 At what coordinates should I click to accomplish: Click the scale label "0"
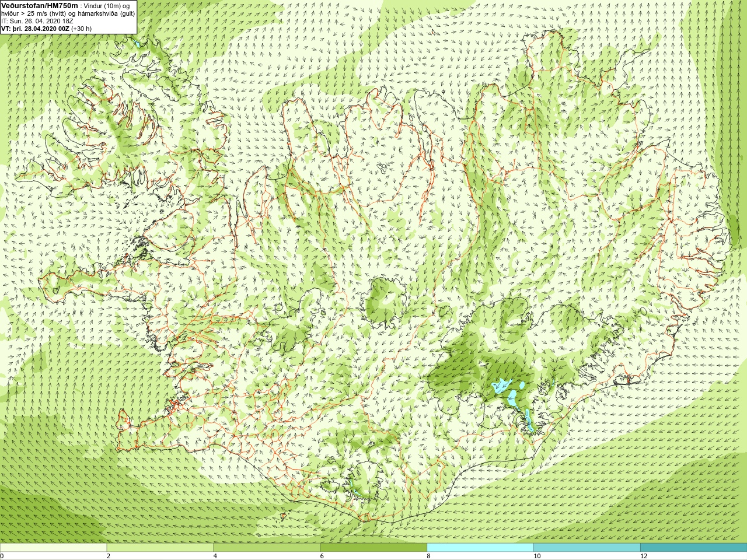[2, 556]
